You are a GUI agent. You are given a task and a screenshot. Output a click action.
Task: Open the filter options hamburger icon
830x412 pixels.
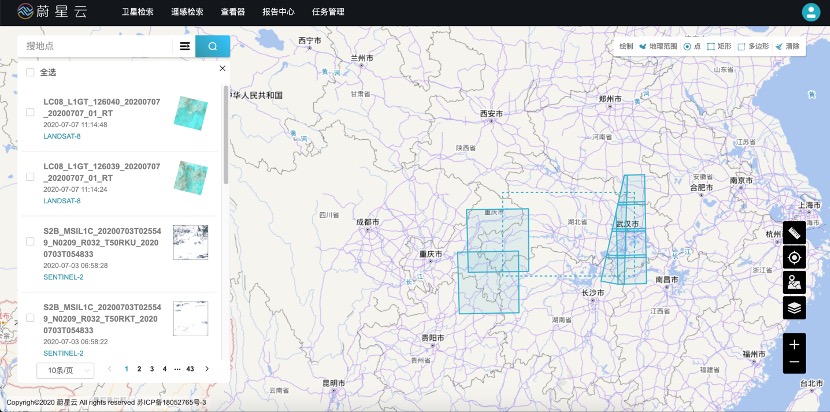point(185,46)
